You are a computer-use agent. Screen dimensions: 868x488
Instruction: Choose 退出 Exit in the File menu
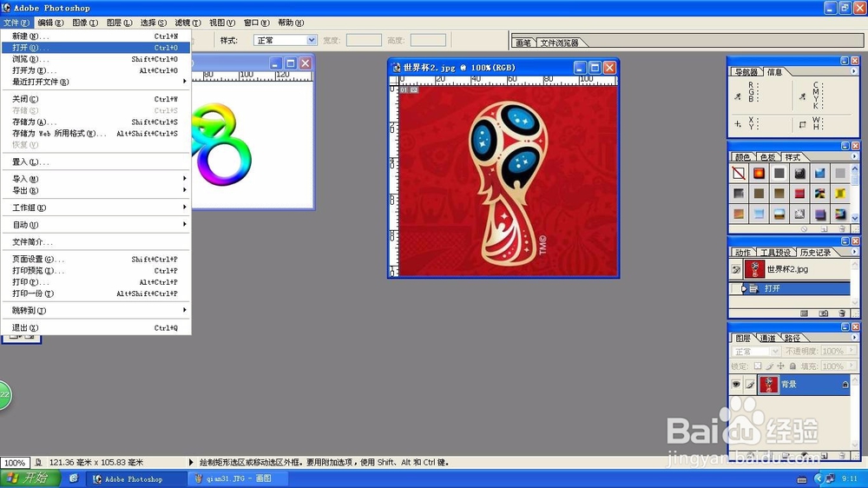click(x=95, y=328)
